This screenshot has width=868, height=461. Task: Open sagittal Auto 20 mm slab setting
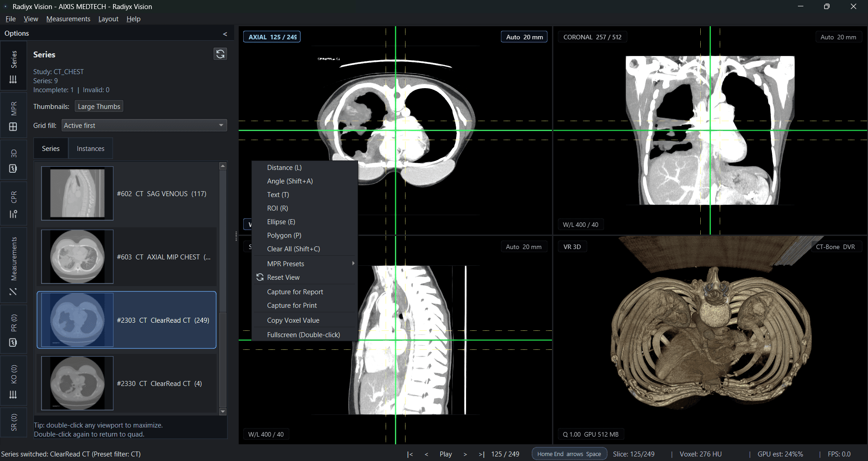coord(524,247)
